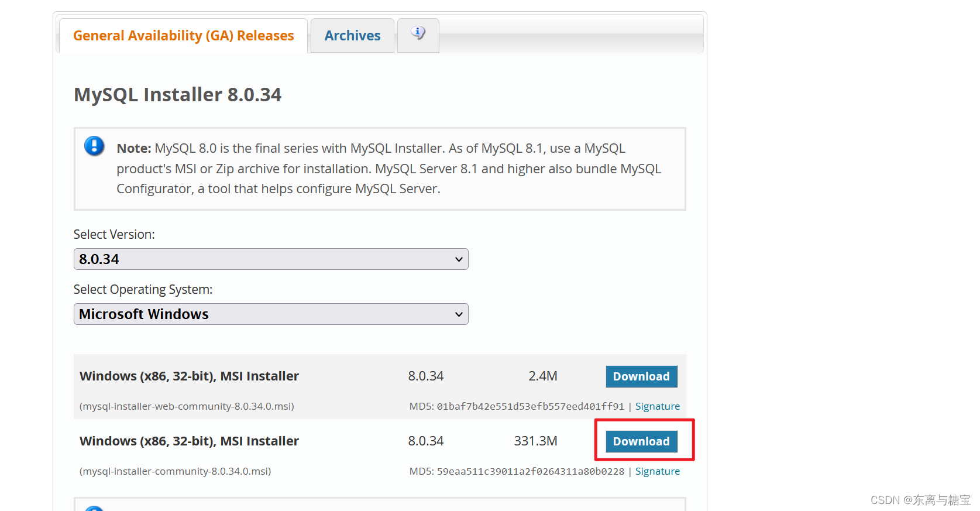This screenshot has height=511, width=980.
Task: Click the 331.3M file size value
Action: (x=535, y=441)
